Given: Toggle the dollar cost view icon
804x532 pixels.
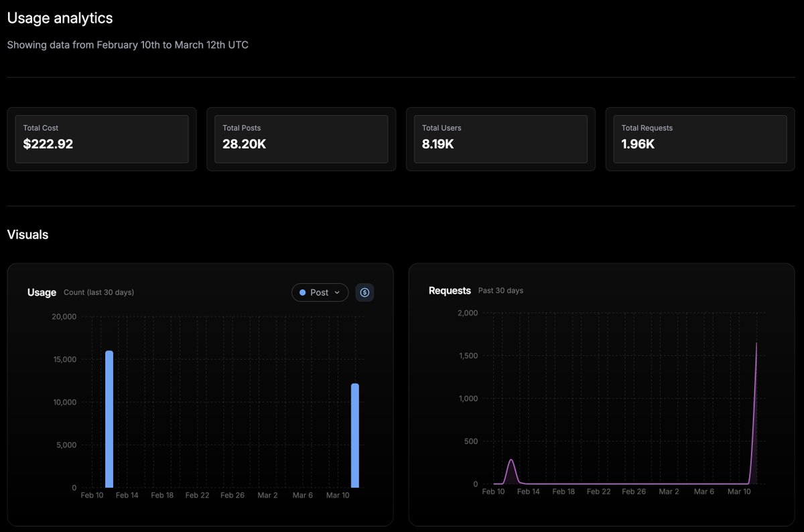Looking at the screenshot, I should pyautogui.click(x=364, y=292).
